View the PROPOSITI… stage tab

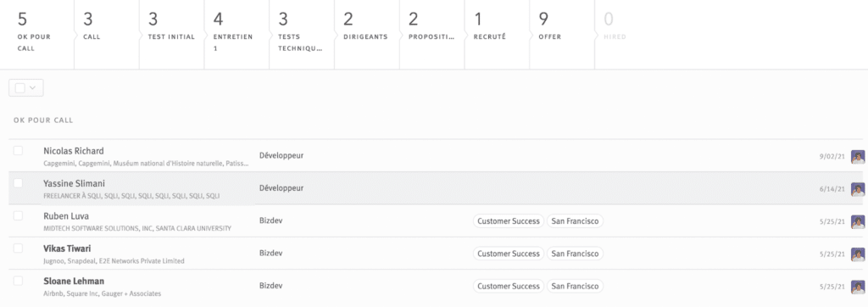[431, 35]
